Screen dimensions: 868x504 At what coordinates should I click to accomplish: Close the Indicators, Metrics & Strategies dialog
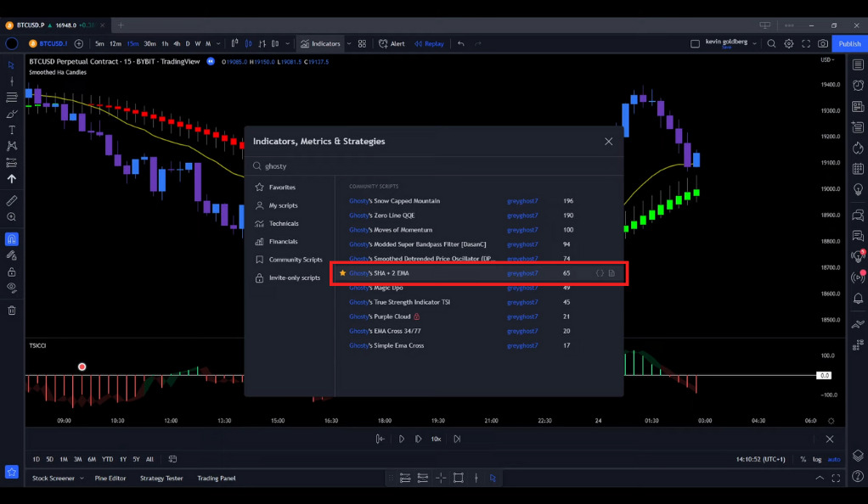[608, 142]
